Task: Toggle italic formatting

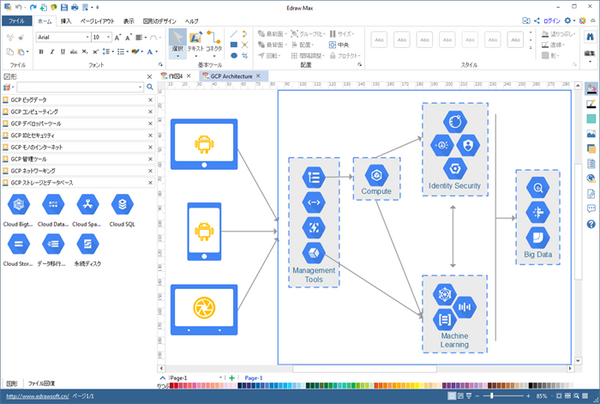Action: pyautogui.click(x=52, y=52)
